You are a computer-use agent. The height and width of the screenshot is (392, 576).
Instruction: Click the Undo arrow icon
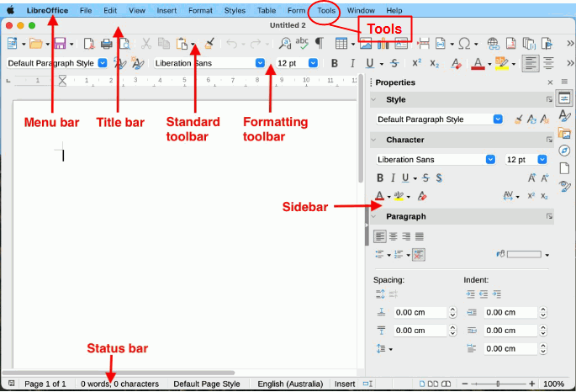click(232, 44)
